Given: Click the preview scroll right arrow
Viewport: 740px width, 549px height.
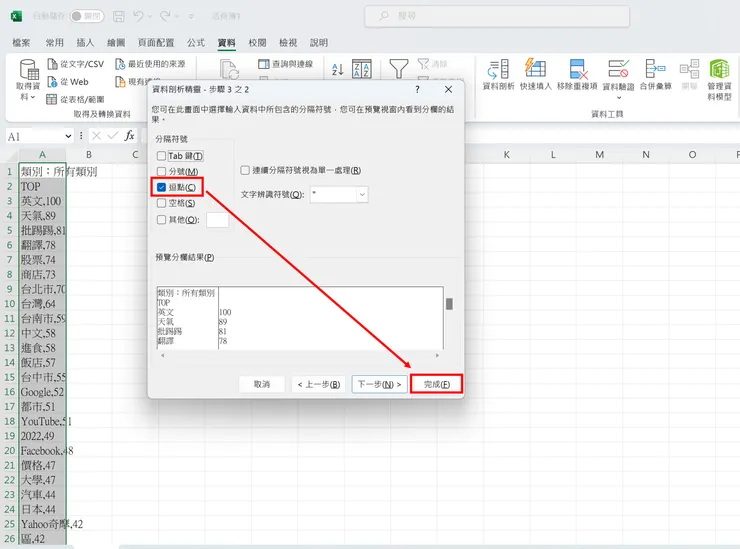Looking at the screenshot, I should pos(437,355).
